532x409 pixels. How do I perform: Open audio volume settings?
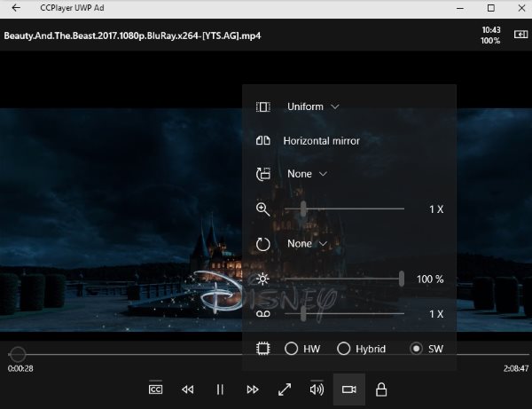click(x=317, y=389)
